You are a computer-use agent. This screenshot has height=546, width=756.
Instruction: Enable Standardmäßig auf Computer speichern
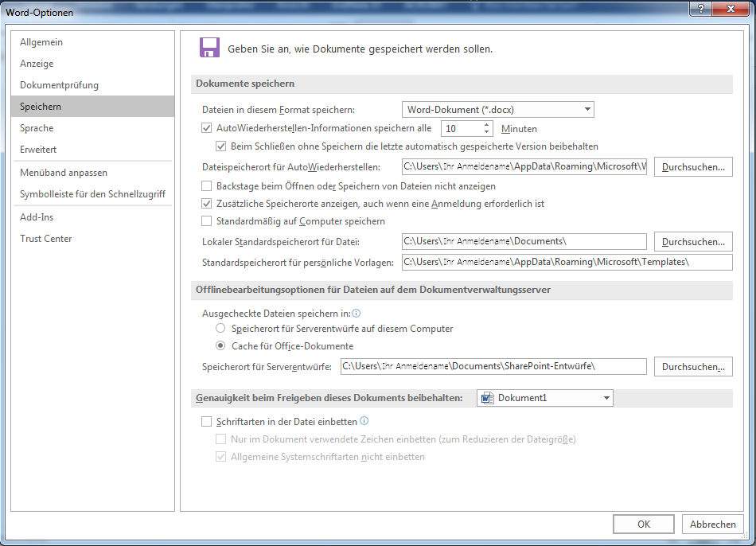(x=207, y=221)
